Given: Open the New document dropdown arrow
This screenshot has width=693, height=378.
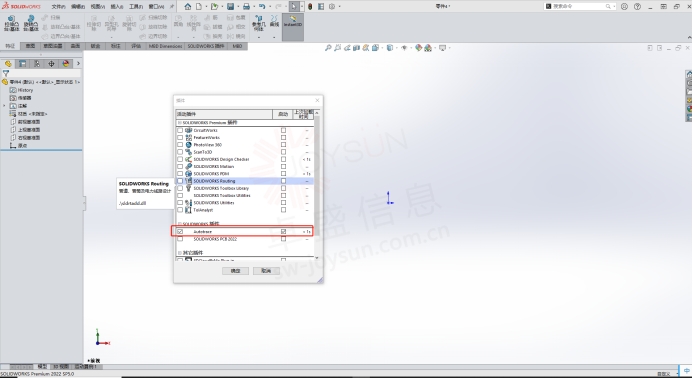Looking at the screenshot, I should (x=205, y=7).
